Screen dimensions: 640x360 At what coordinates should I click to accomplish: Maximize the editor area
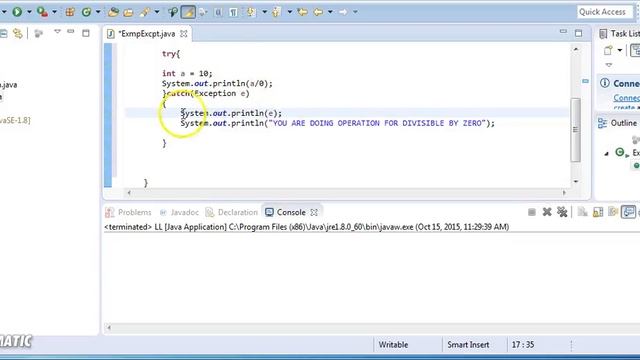click(x=578, y=33)
